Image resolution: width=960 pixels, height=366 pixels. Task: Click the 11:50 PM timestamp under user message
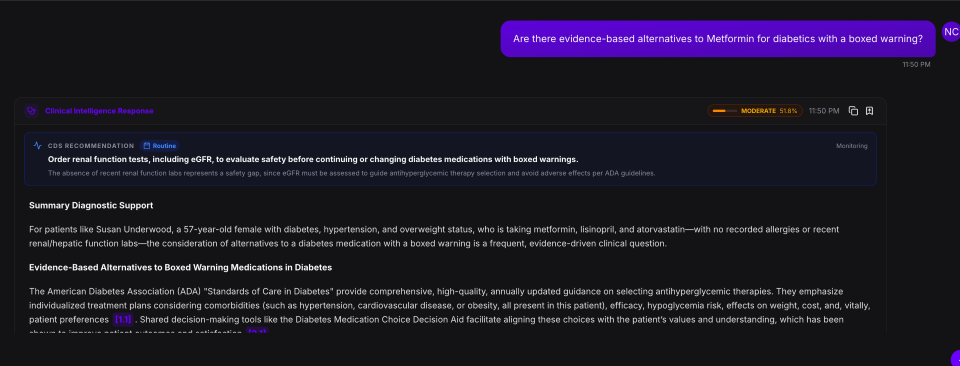pos(916,64)
